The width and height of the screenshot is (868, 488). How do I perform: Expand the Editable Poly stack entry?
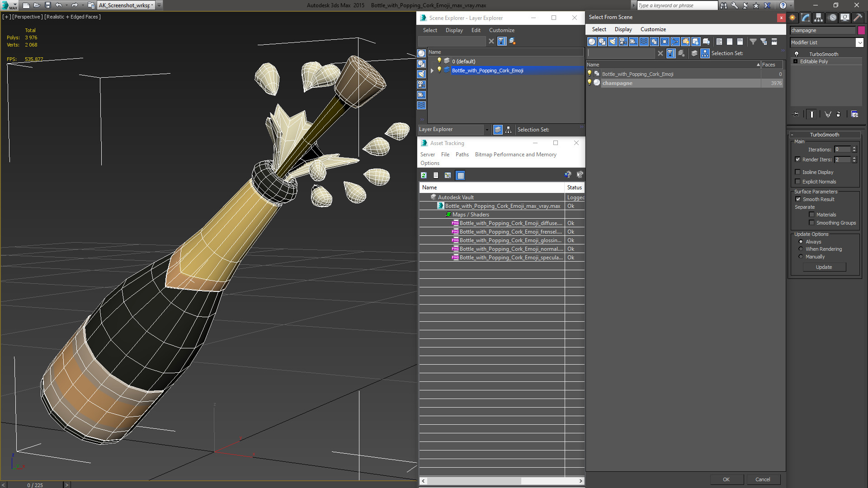pos(796,61)
